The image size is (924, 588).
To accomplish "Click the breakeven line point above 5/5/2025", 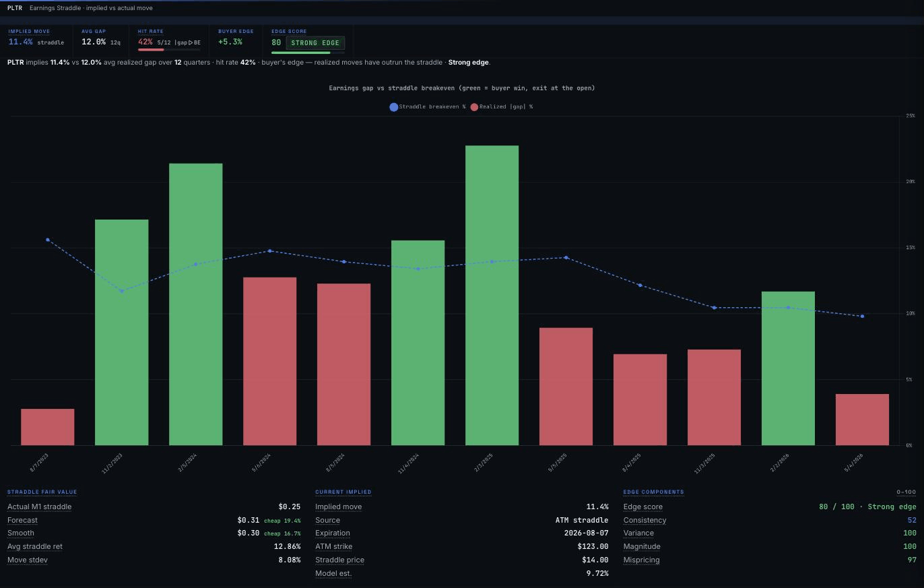I will pyautogui.click(x=566, y=257).
